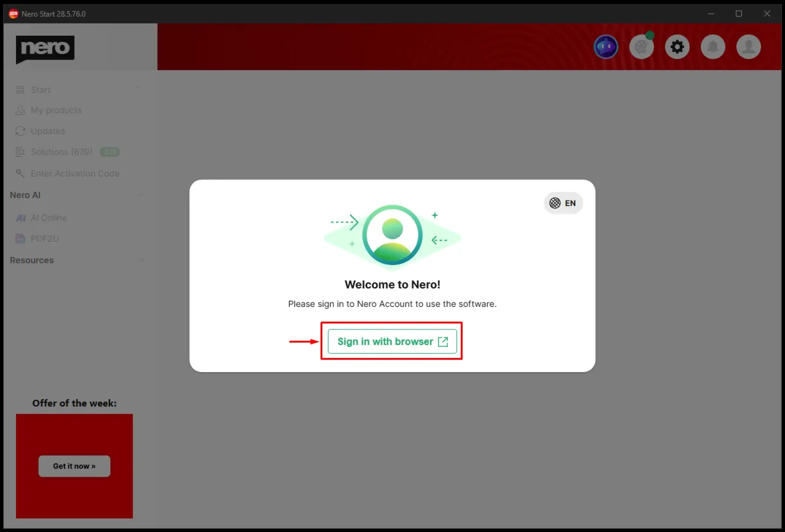The image size is (785, 532).
Task: Click the PDF2U document icon
Action: pos(20,239)
